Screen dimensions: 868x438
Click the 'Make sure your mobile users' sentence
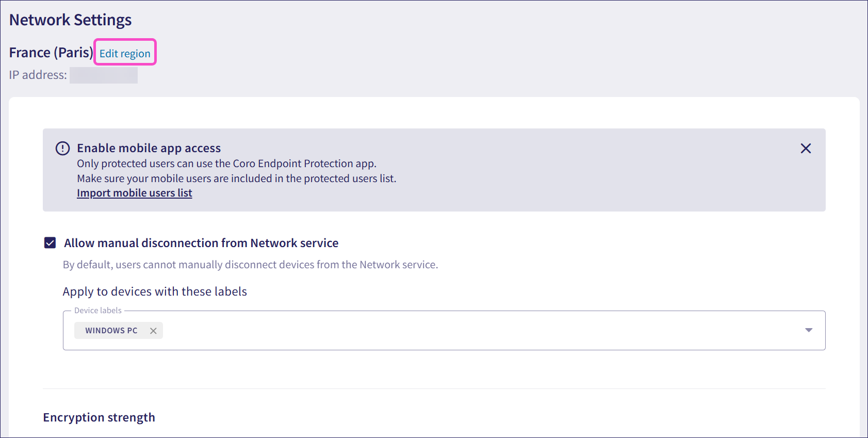click(237, 179)
